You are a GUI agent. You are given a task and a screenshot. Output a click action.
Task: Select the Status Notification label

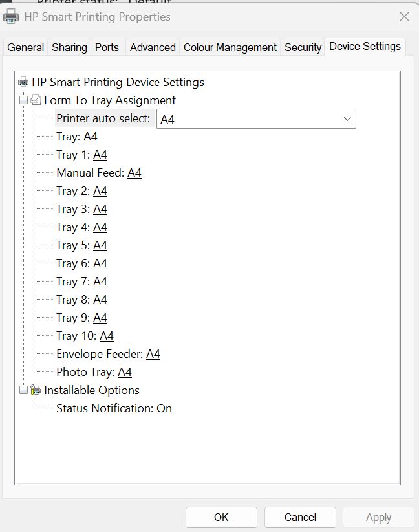click(x=105, y=408)
